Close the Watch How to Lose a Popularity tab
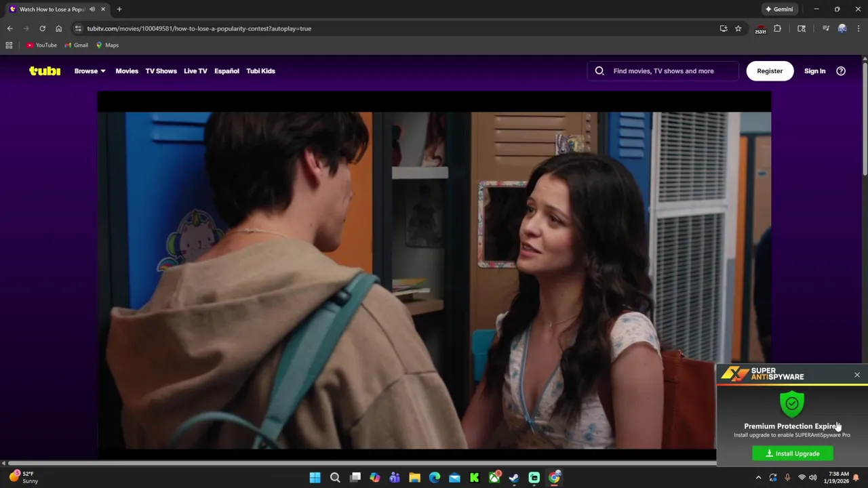Screen dimensions: 868x488 (103, 9)
